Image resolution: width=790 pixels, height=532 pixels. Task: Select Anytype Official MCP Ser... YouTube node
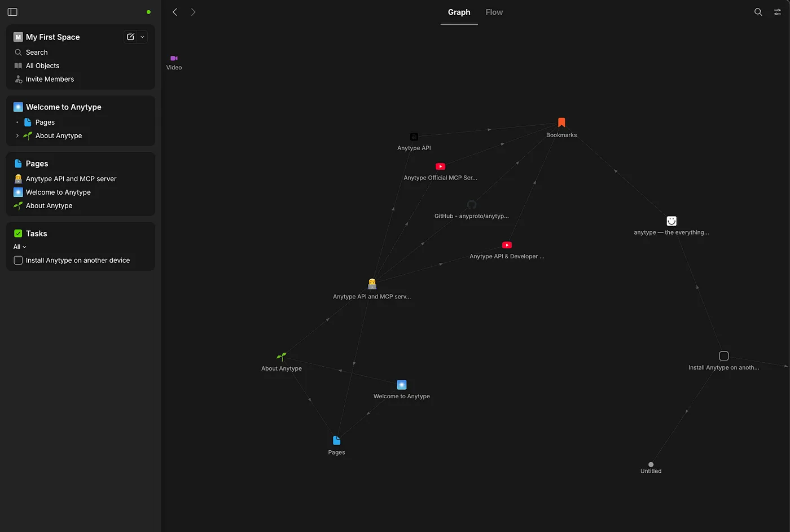coord(440,166)
